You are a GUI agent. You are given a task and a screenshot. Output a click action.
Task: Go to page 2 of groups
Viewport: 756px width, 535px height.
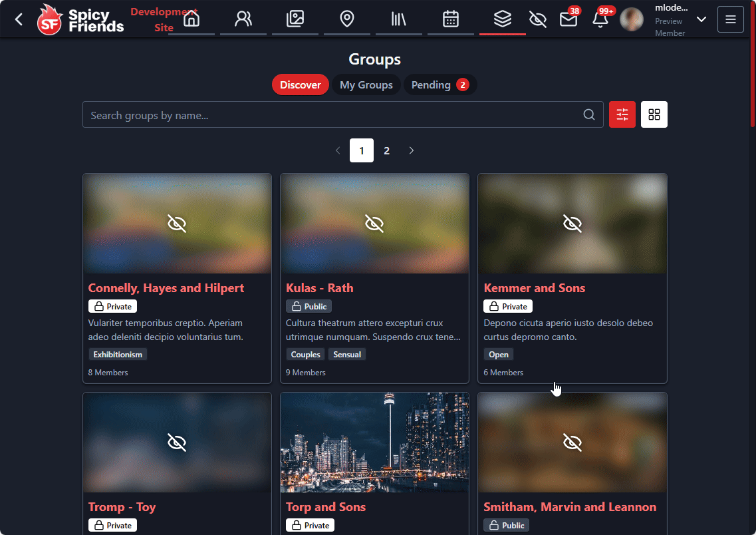pyautogui.click(x=386, y=150)
